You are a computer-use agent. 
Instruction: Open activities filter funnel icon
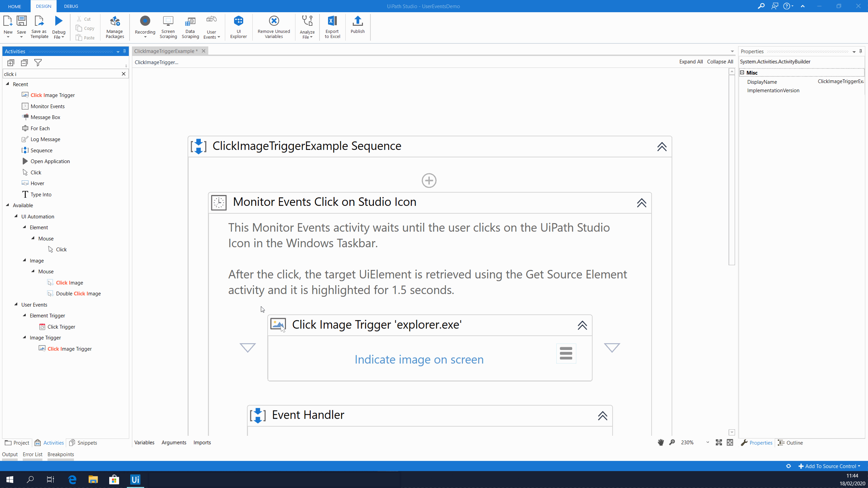[x=38, y=63]
